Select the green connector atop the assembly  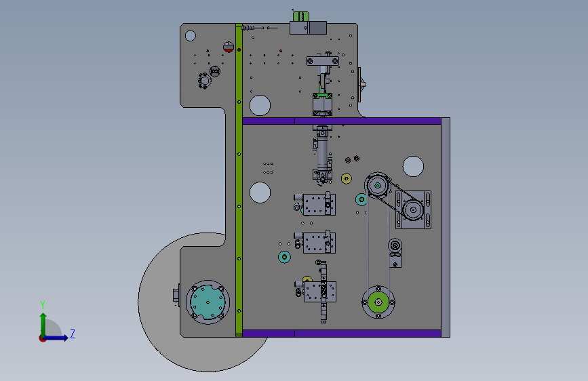[x=300, y=16]
